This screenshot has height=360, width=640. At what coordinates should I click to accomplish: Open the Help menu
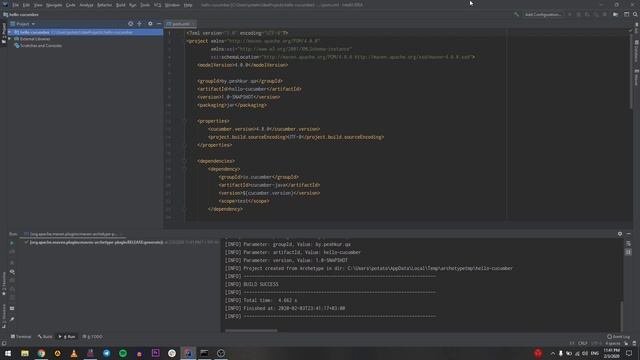pos(188,5)
